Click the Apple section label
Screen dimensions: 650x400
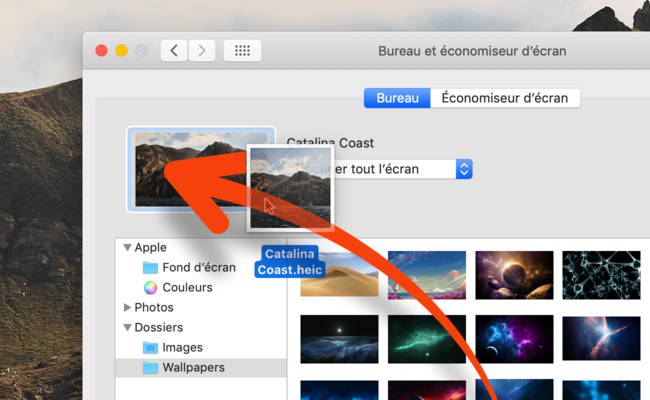point(150,247)
